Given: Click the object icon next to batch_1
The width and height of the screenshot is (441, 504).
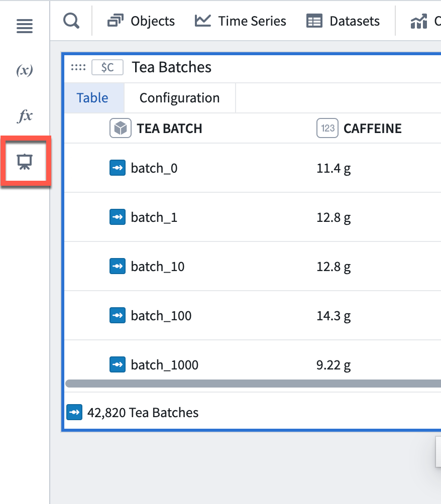Looking at the screenshot, I should click(x=118, y=217).
